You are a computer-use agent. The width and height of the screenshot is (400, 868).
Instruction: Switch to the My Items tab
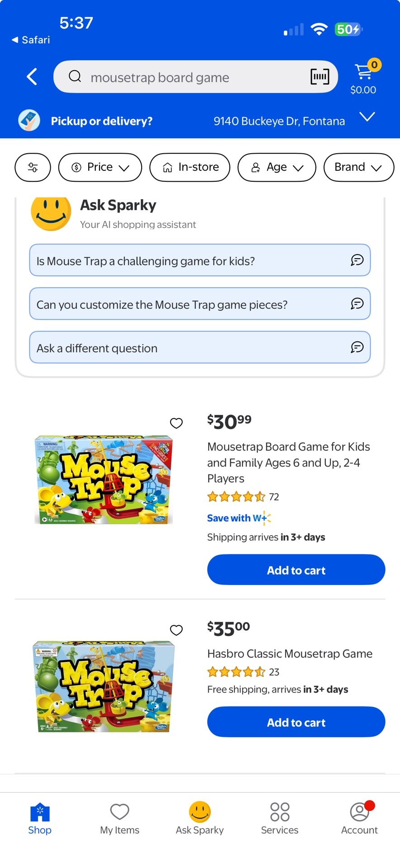(120, 818)
